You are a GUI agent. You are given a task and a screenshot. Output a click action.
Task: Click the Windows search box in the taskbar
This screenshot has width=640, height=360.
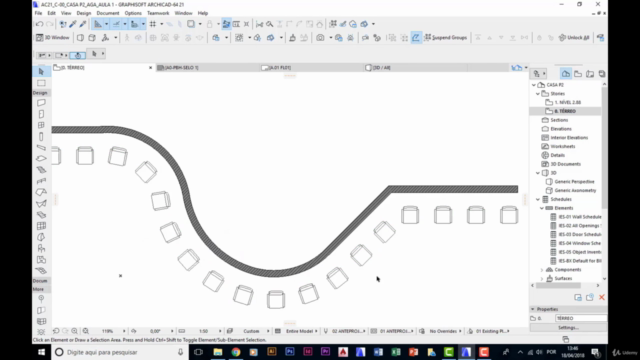tap(120, 352)
